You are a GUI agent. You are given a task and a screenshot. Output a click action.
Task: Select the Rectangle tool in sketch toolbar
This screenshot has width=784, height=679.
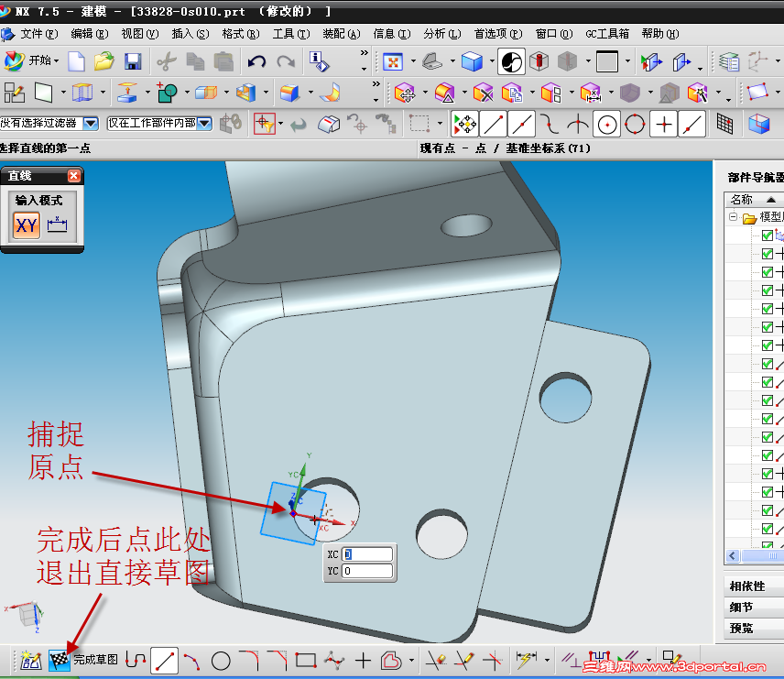[x=306, y=661]
